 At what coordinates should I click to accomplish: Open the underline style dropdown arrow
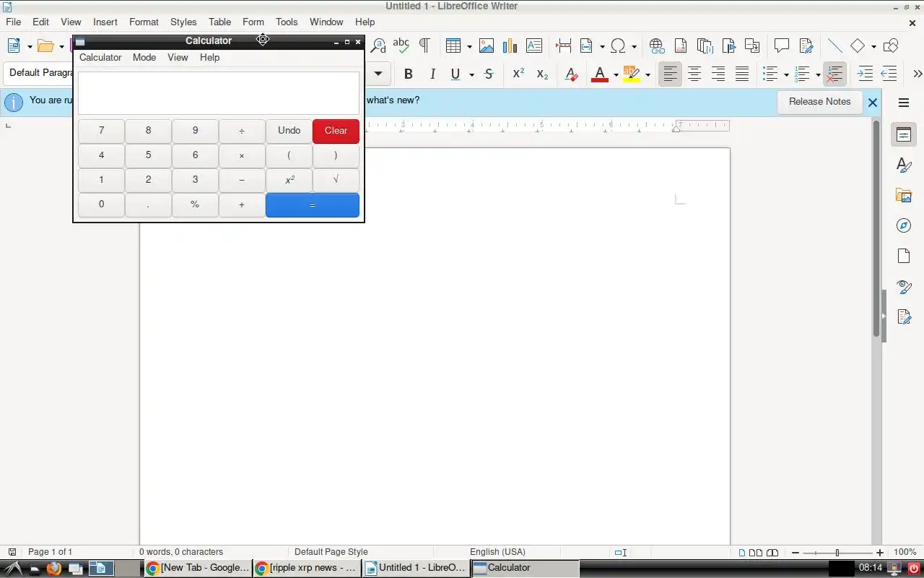[x=471, y=74]
